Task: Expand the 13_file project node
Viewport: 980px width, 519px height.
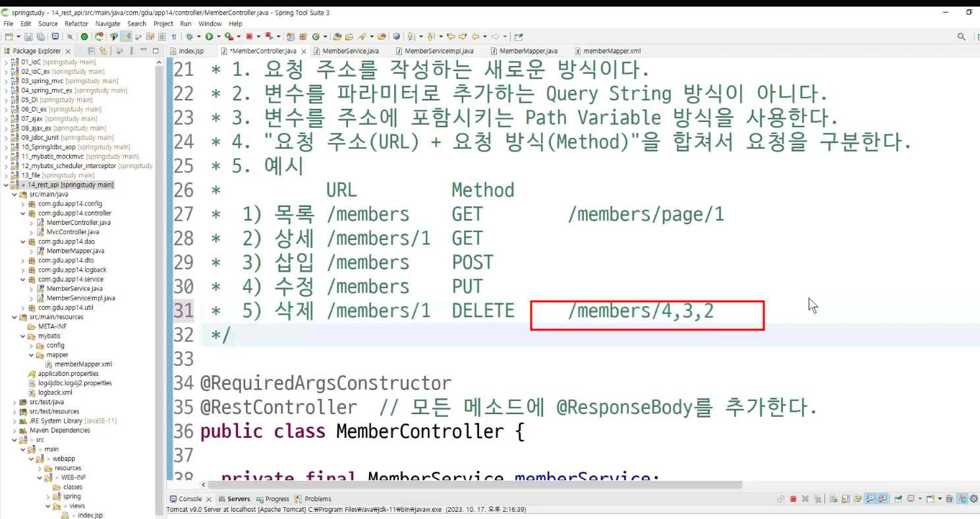Action: (x=6, y=175)
